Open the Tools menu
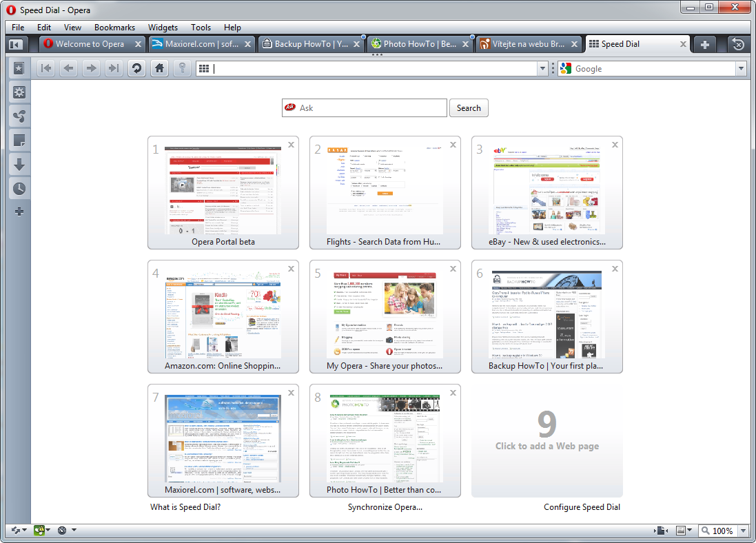The height and width of the screenshot is (543, 756). (201, 28)
